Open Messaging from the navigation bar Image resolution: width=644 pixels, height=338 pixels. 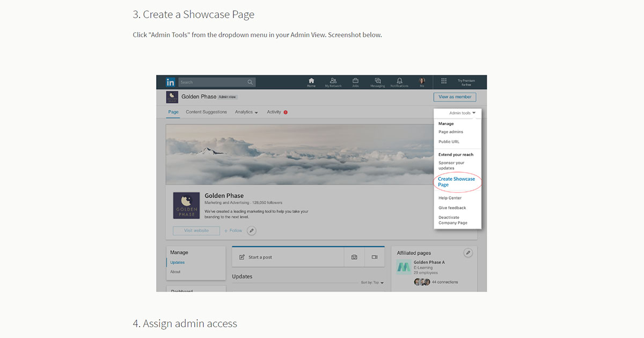(377, 82)
